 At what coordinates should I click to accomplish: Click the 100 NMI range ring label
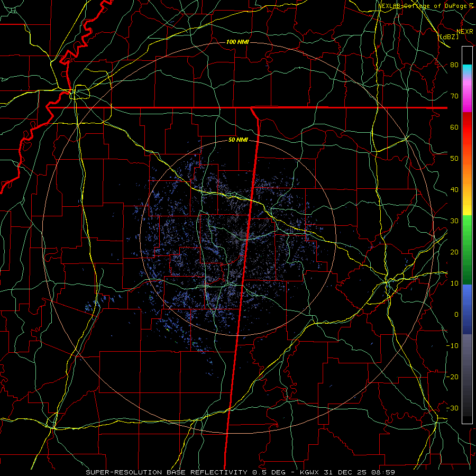coord(237,42)
